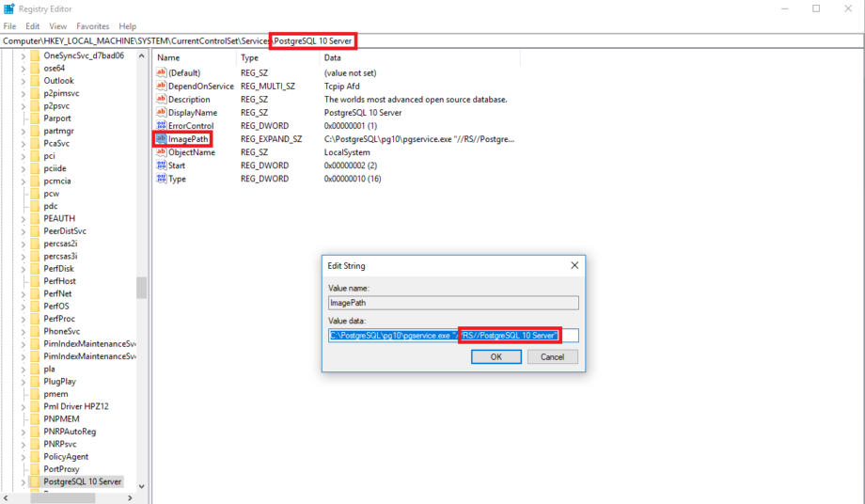Expand the PNRPsvc key
The height and width of the screenshot is (504, 865).
click(24, 444)
